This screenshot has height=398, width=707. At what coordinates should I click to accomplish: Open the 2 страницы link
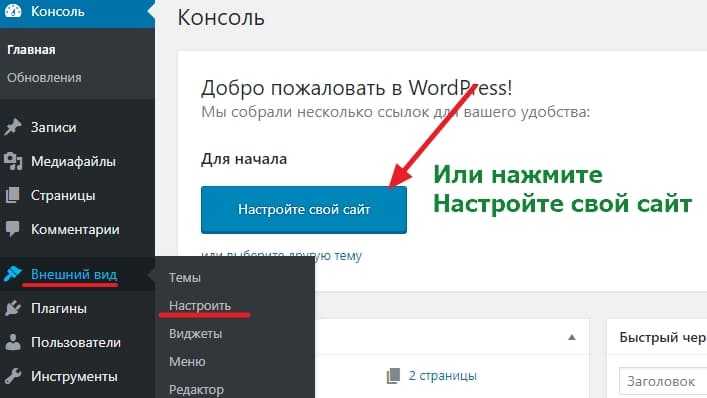(442, 375)
